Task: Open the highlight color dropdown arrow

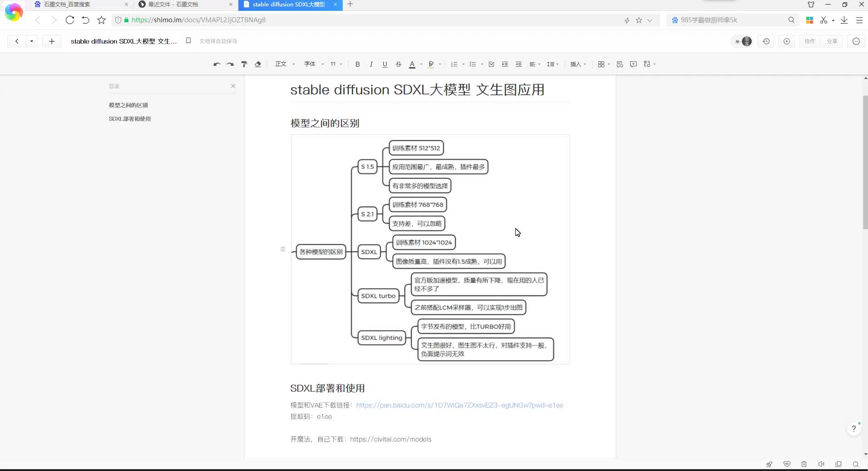Action: coord(440,64)
